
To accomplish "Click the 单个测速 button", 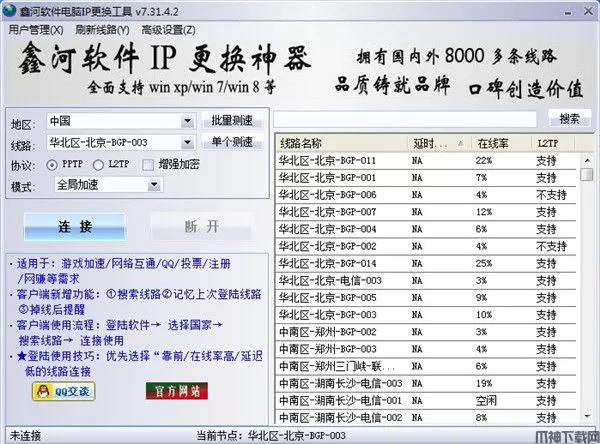I will [232, 142].
